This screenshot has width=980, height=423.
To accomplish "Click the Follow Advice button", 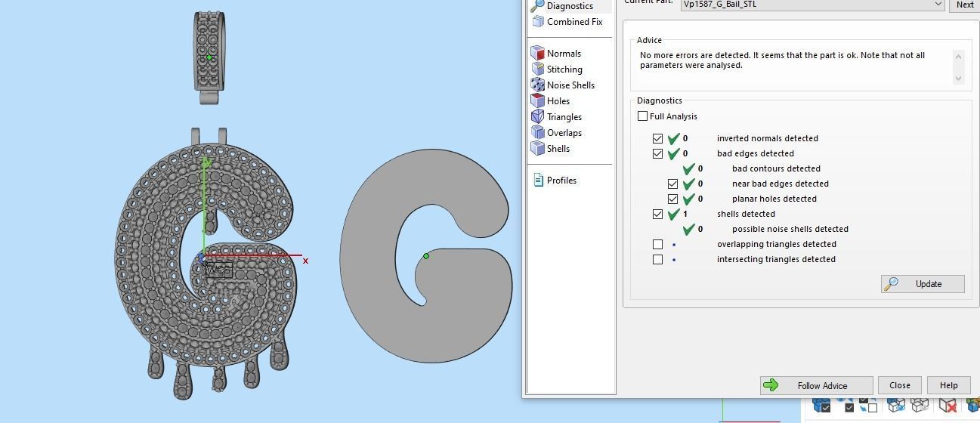I will tap(816, 385).
